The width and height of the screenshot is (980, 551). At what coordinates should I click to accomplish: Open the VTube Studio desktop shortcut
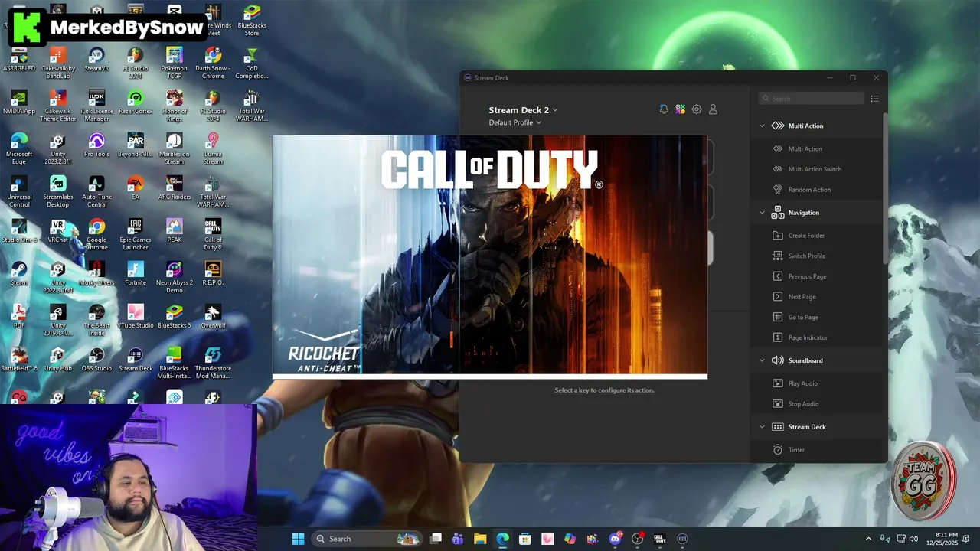136,317
